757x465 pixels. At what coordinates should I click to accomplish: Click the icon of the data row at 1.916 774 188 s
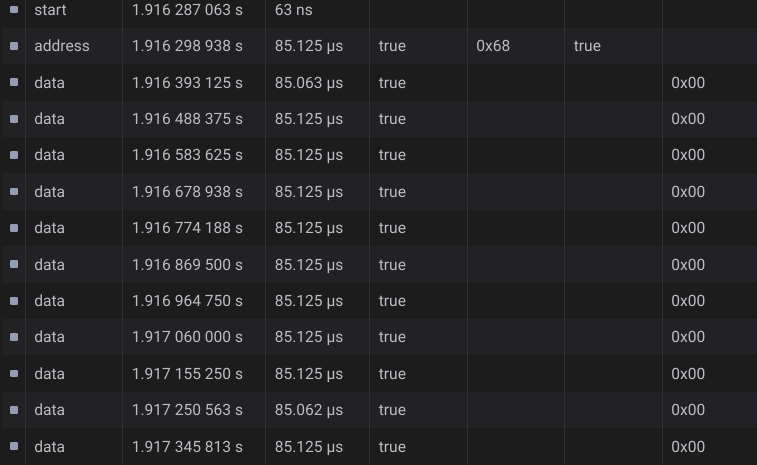[x=14, y=228]
